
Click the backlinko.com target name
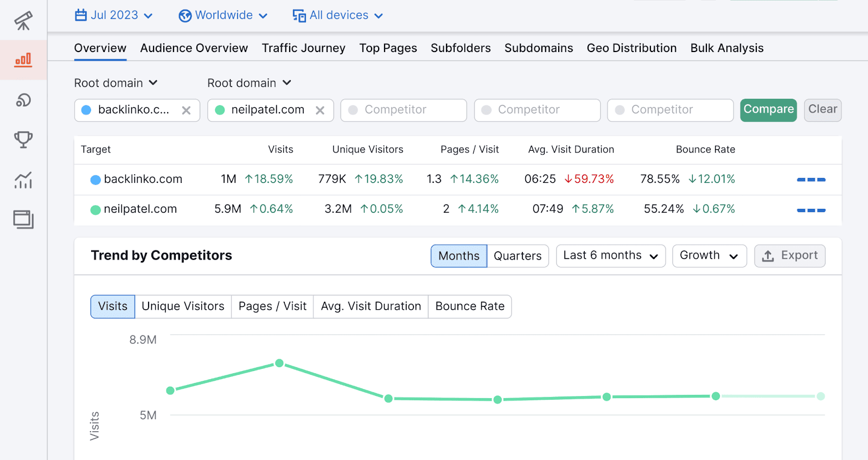pos(143,179)
